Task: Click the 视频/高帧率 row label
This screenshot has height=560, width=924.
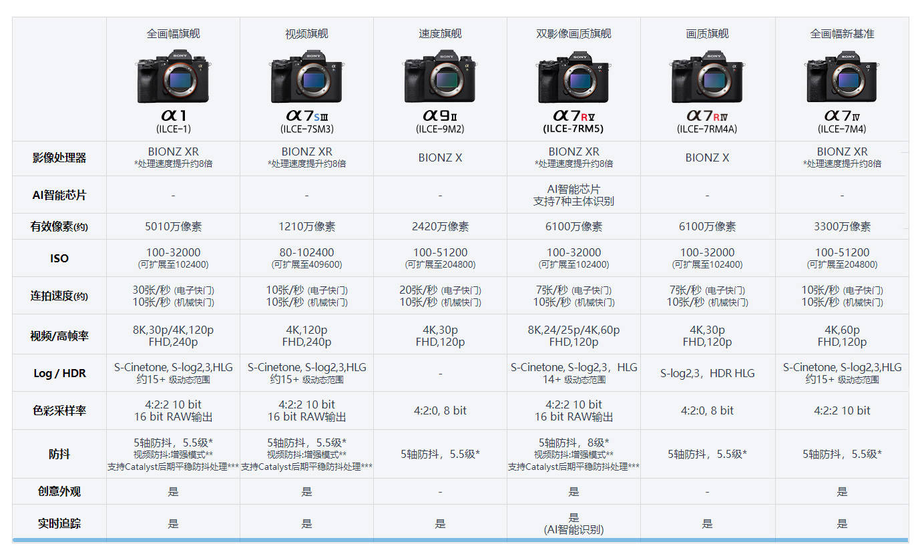Action: [59, 336]
